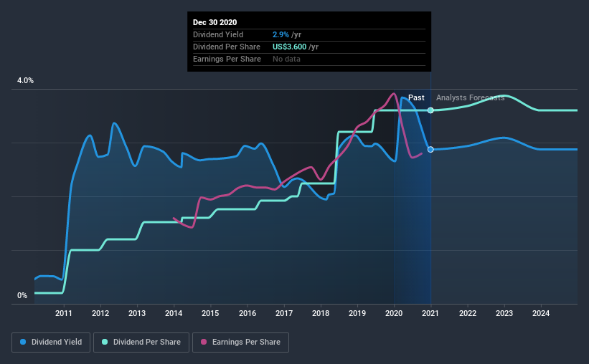The image size is (589, 364).
Task: Toggle the Earnings Per Share legend button
Action: tap(241, 343)
